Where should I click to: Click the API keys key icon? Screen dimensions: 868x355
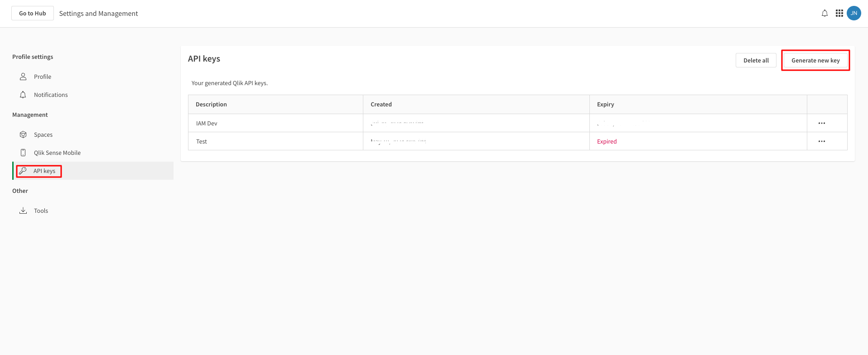(x=23, y=171)
